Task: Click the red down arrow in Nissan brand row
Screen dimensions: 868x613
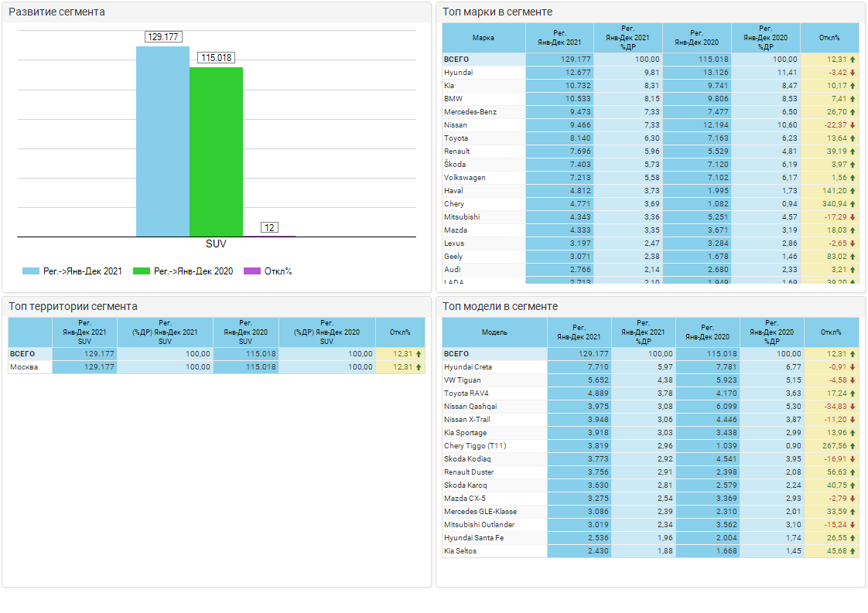Action: point(853,125)
